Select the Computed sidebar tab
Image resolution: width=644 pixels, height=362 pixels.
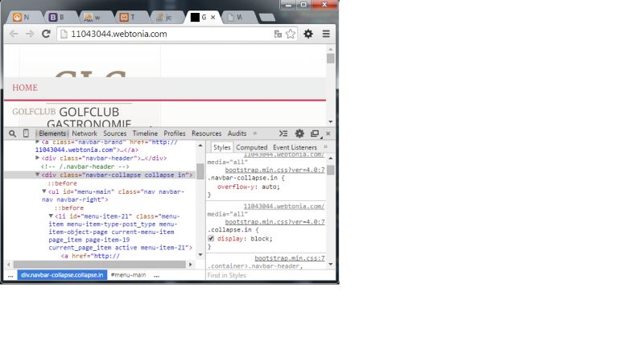(251, 147)
